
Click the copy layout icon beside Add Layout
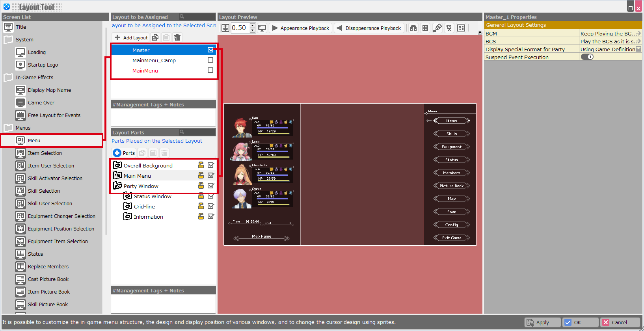click(x=155, y=37)
